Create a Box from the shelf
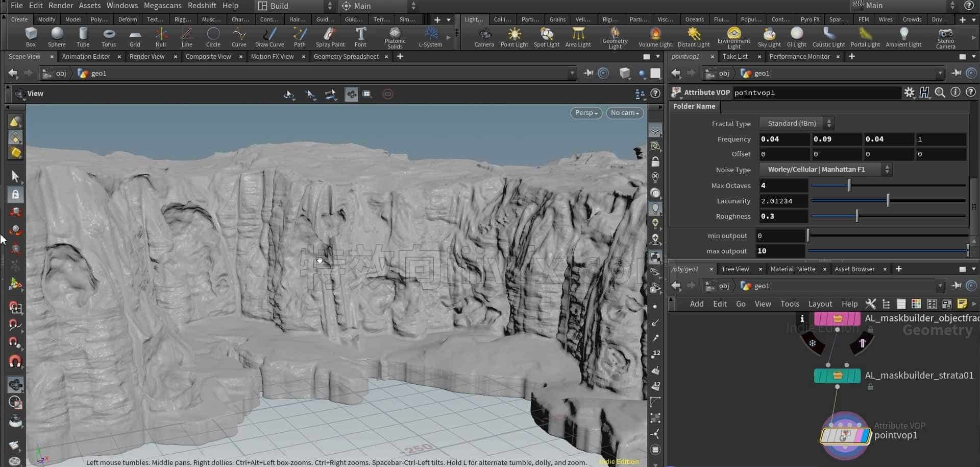 coord(31,37)
